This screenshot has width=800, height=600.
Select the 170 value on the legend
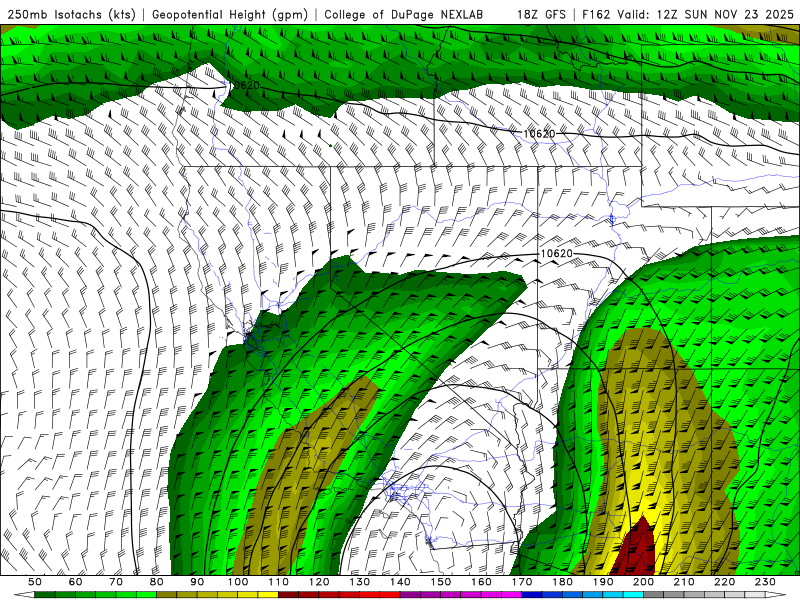pyautogui.click(x=522, y=582)
